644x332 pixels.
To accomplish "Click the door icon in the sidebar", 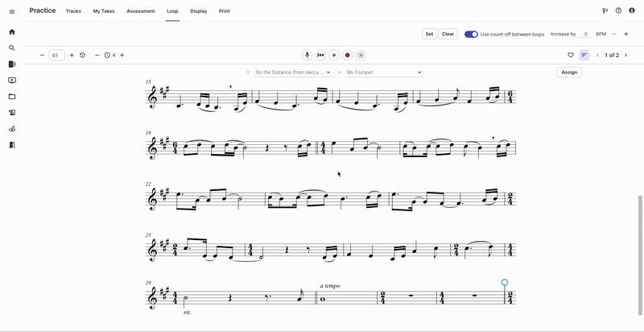I will [x=12, y=145].
